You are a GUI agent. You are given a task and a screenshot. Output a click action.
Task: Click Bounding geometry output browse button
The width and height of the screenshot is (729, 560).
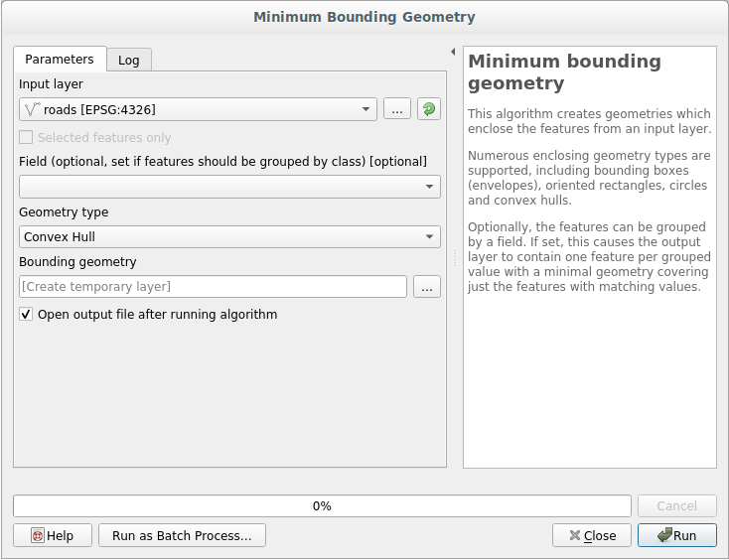[428, 286]
